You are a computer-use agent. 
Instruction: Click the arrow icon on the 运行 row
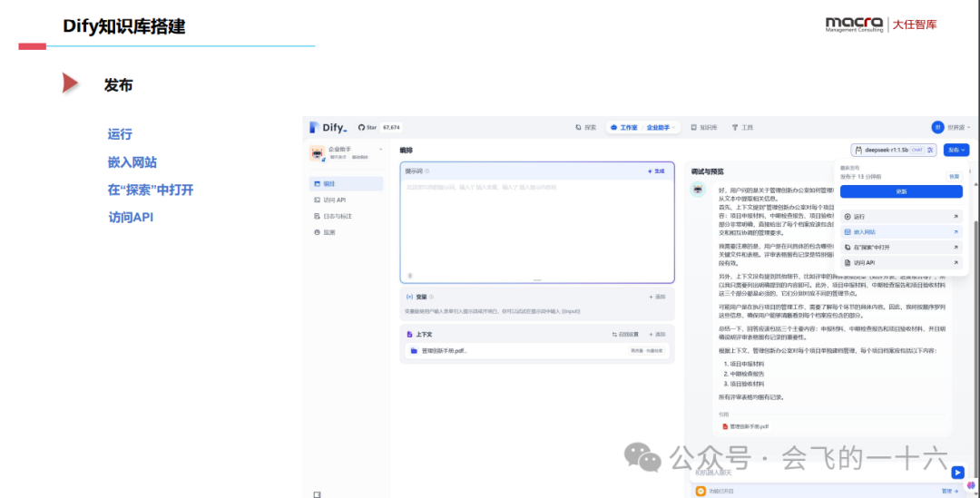955,216
